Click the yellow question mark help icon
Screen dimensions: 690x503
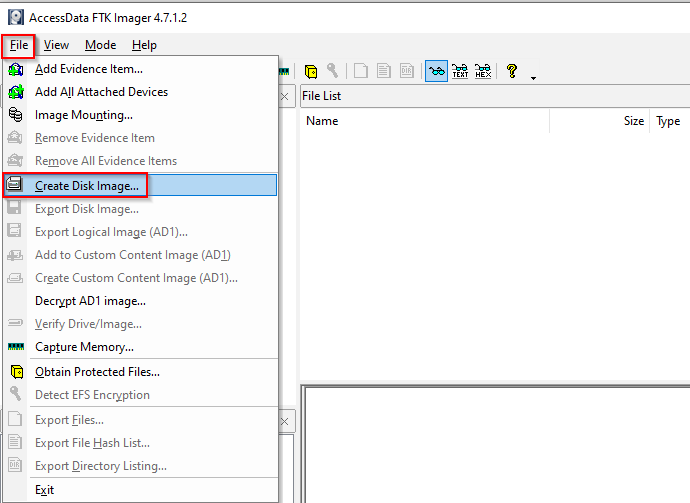click(x=512, y=71)
